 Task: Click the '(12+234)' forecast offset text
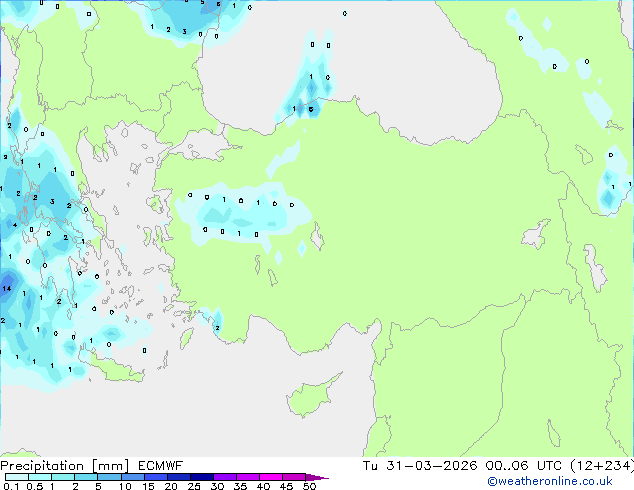click(x=602, y=466)
